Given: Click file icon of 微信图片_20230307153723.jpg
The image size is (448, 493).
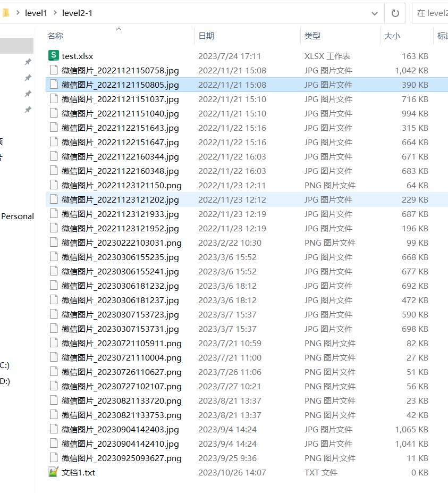Looking at the screenshot, I should pyautogui.click(x=54, y=314).
